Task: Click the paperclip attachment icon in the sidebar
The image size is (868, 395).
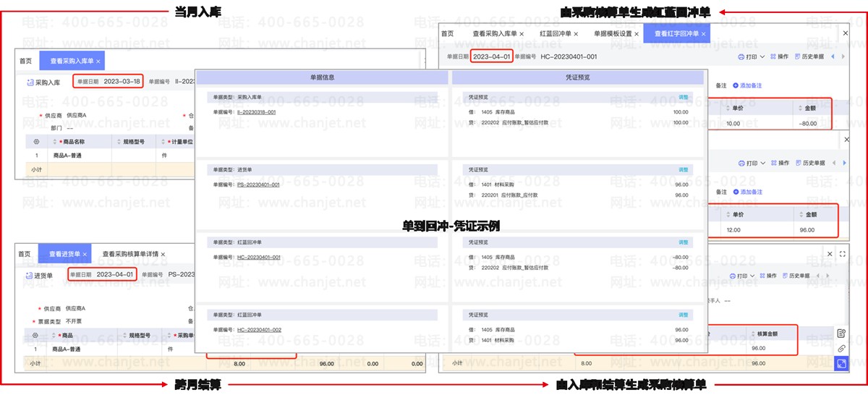Action: [x=841, y=348]
